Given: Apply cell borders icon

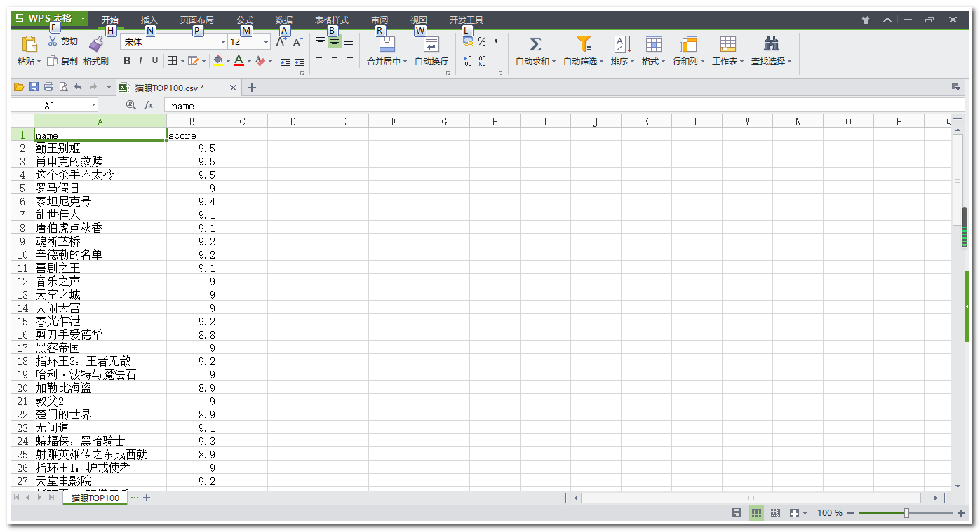Looking at the screenshot, I should click(x=172, y=61).
